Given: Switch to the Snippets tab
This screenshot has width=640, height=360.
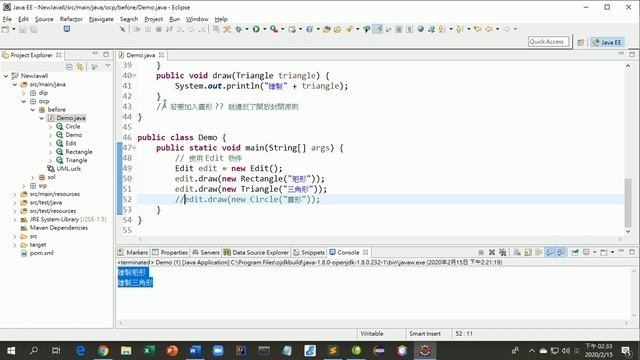Looking at the screenshot, I should [x=309, y=252].
